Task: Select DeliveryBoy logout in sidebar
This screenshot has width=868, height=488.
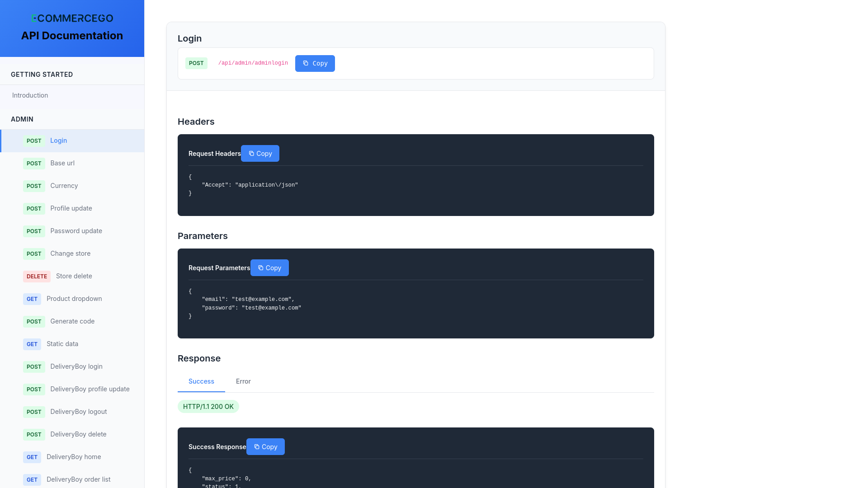Action: [x=72, y=412]
